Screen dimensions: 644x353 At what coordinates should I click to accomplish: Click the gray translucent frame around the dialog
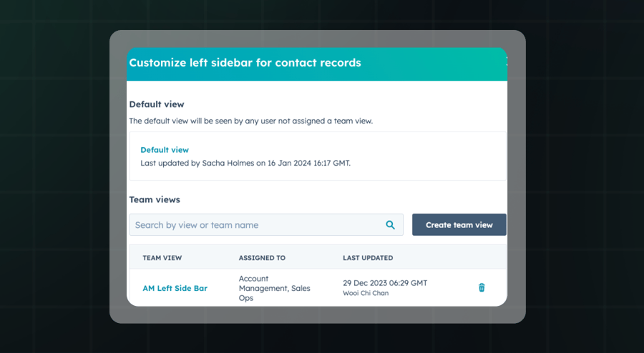118,179
